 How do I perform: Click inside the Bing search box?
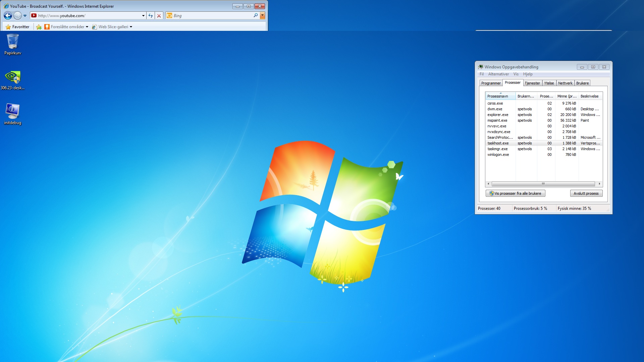coord(213,15)
